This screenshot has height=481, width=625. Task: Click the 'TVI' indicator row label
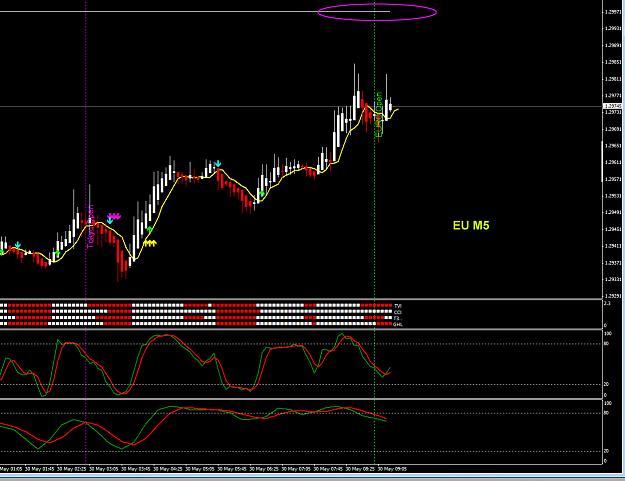pyautogui.click(x=397, y=306)
